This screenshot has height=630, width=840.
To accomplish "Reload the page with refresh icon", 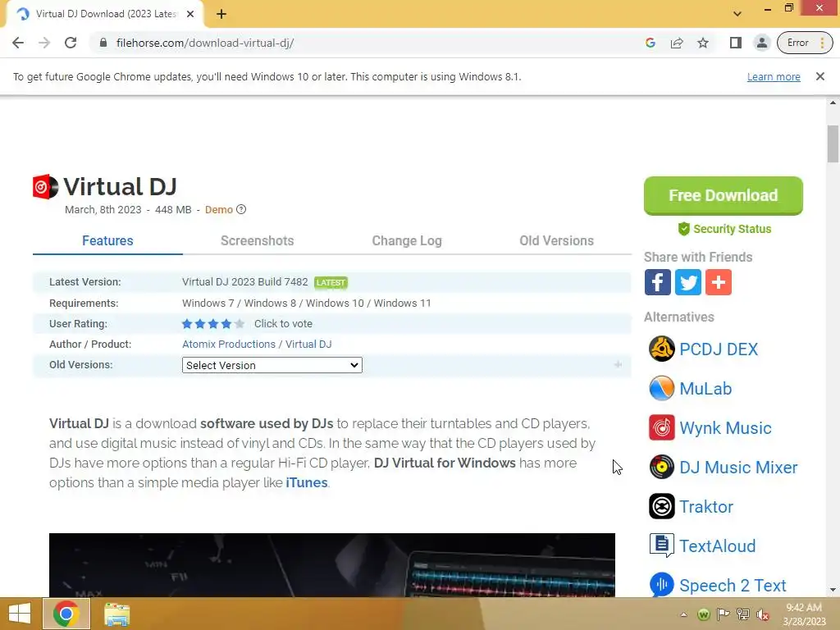I will (x=71, y=43).
